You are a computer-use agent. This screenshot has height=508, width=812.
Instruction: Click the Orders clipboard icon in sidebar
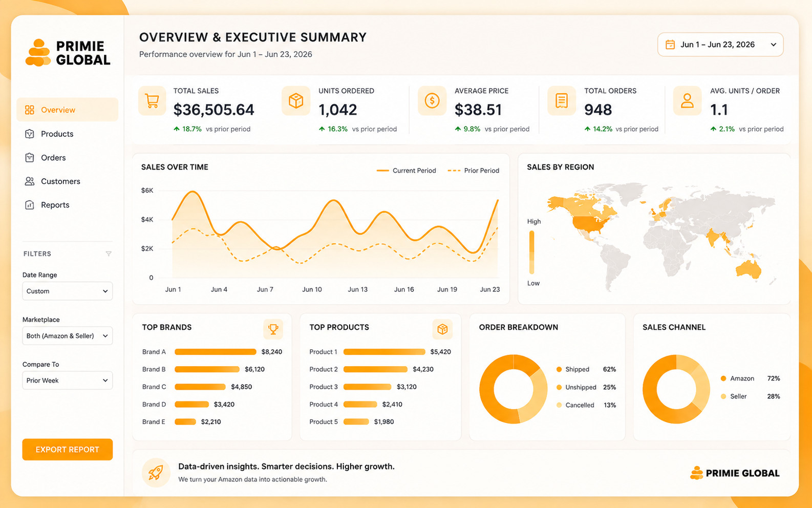click(30, 158)
